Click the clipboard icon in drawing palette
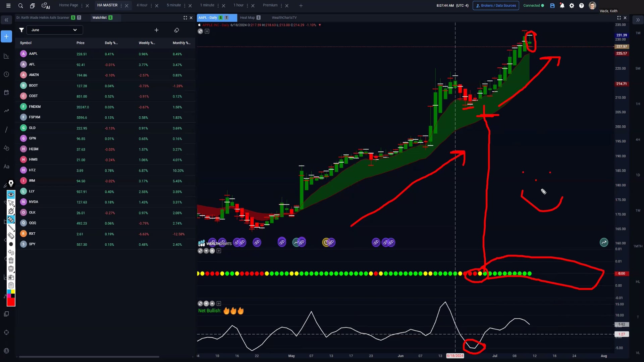Image resolution: width=644 pixels, height=362 pixels. tap(11, 285)
